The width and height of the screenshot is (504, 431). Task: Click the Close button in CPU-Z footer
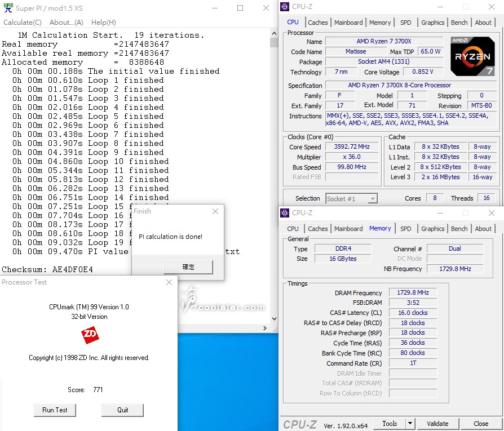(x=481, y=424)
